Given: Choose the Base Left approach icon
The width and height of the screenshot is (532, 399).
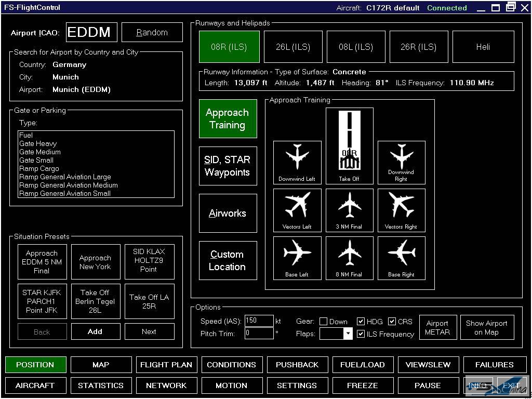Looking at the screenshot, I should (297, 258).
